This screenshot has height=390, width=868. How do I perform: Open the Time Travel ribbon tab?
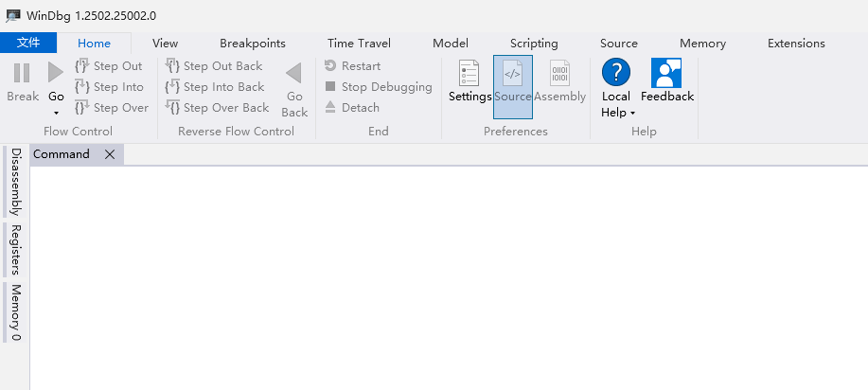click(359, 43)
